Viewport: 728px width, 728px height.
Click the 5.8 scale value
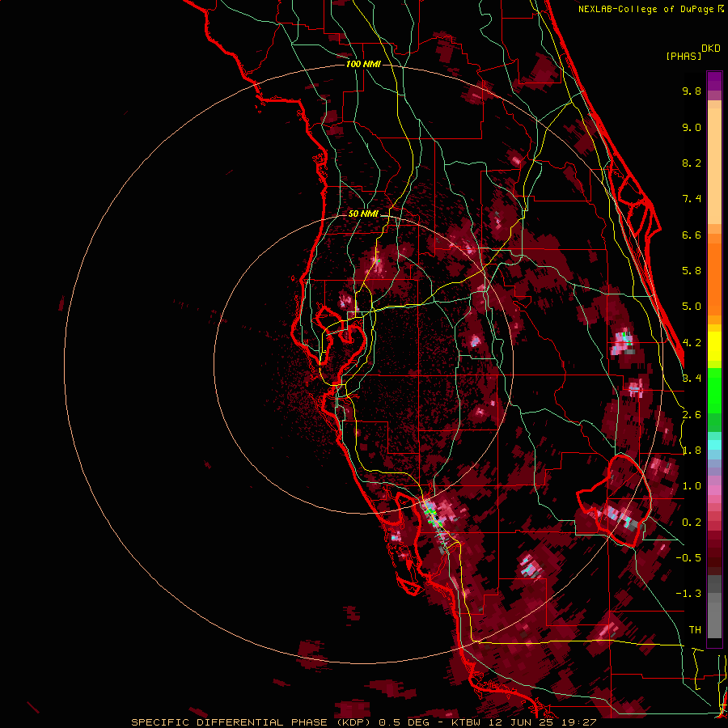(692, 271)
